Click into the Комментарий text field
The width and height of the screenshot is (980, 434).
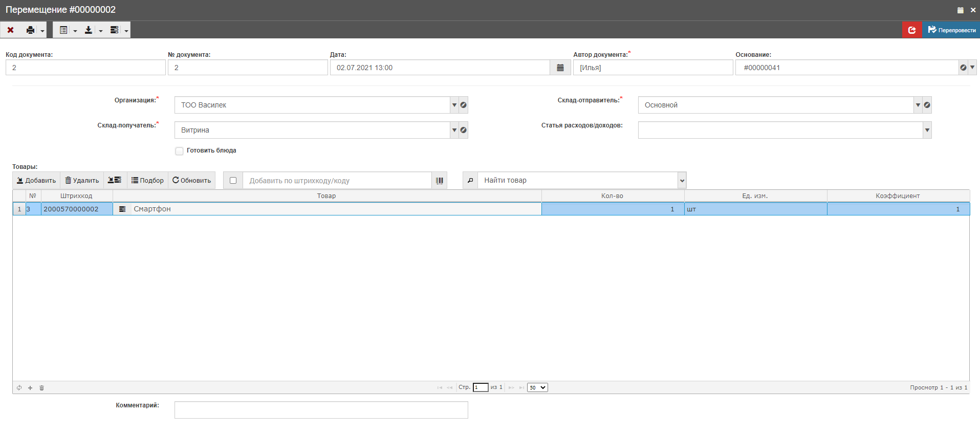321,410
